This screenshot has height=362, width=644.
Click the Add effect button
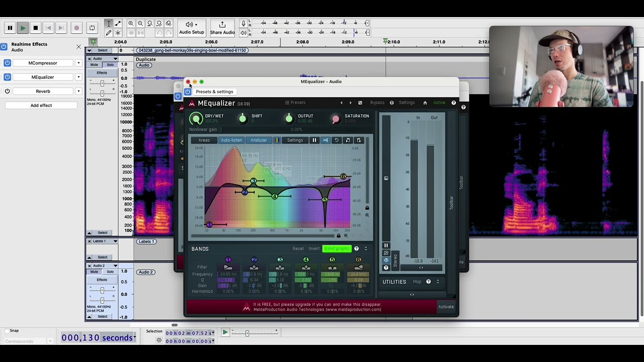click(x=41, y=105)
